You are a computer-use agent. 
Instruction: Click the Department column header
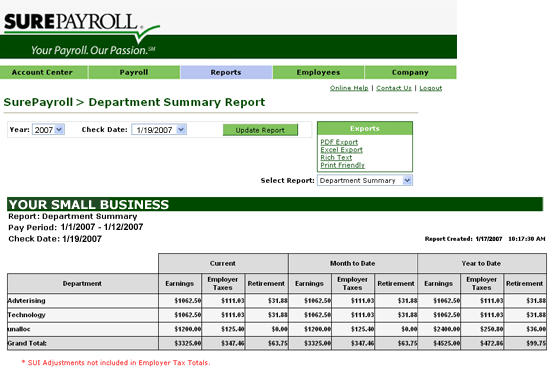(83, 284)
